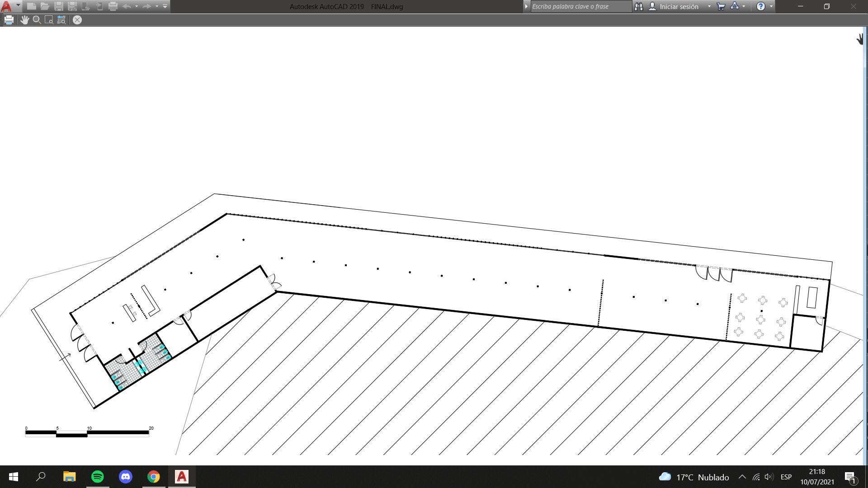Open Spotify from the taskbar

[x=98, y=477]
